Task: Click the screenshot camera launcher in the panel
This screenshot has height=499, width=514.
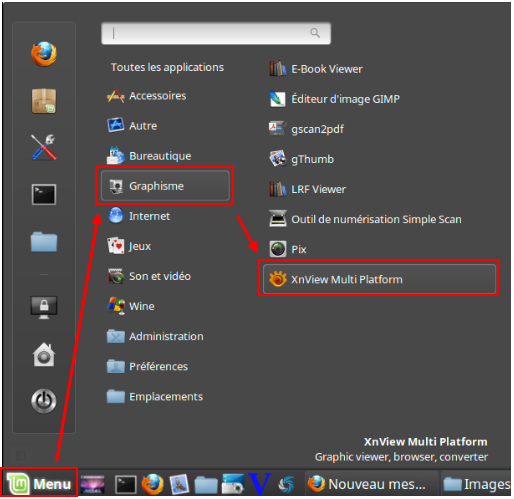Action: [x=233, y=484]
